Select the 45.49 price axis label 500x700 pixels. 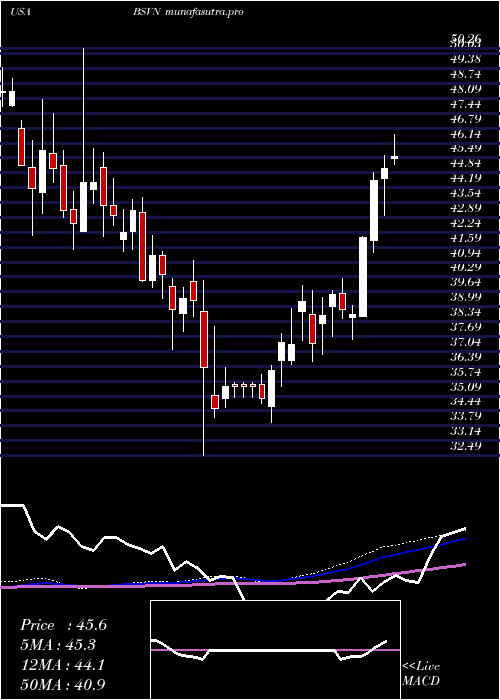(466, 148)
